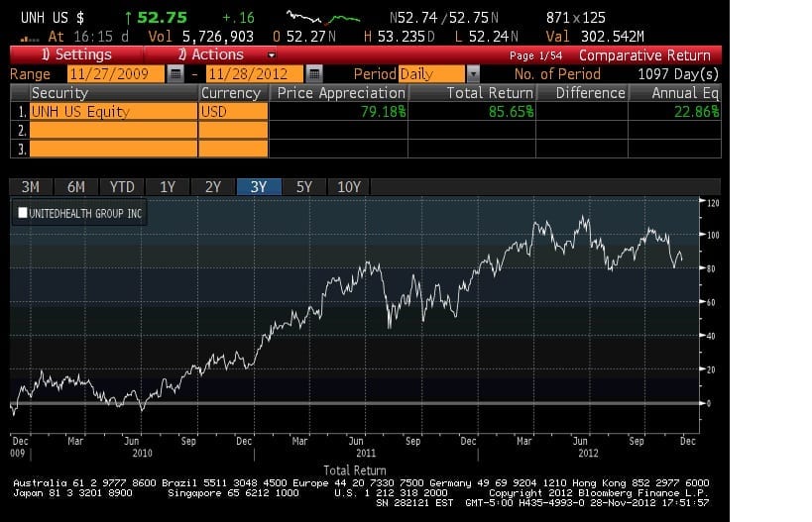The image size is (812, 522).
Task: Click the green up-arrow price indicator
Action: click(x=129, y=18)
